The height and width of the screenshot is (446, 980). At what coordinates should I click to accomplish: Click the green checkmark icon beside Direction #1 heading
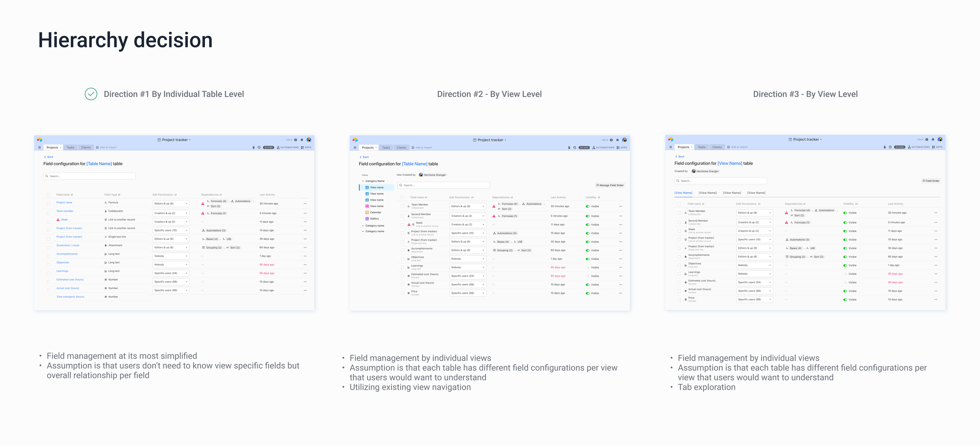91,94
